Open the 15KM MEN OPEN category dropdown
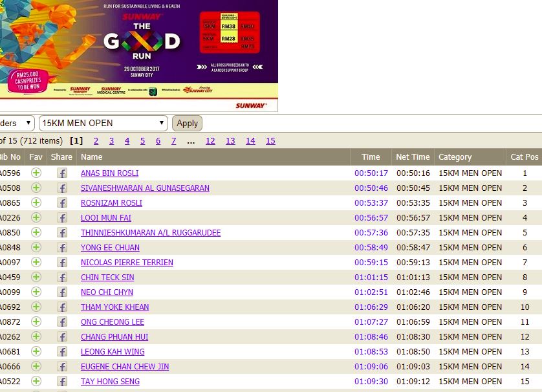The width and height of the screenshot is (542, 392). click(x=103, y=123)
